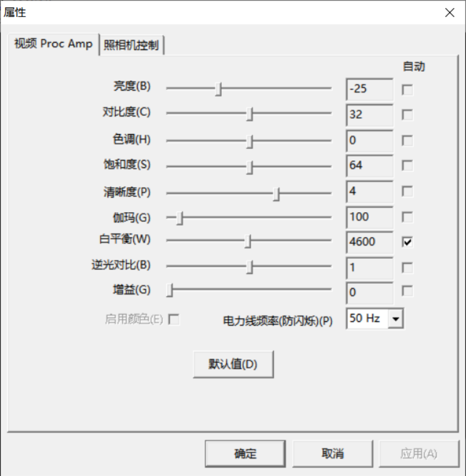Confirm with the 确定 button
Viewport: 466px width, 476px height.
(x=245, y=453)
